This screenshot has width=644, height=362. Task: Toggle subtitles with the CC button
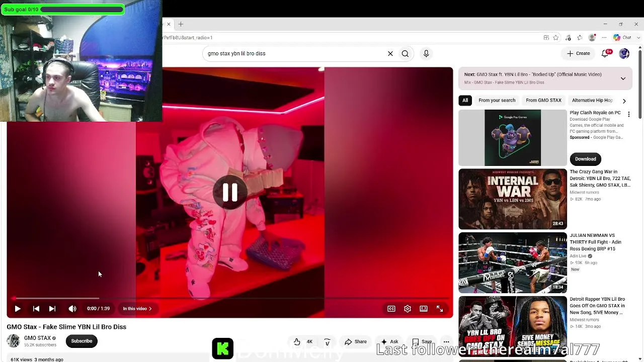click(x=391, y=309)
